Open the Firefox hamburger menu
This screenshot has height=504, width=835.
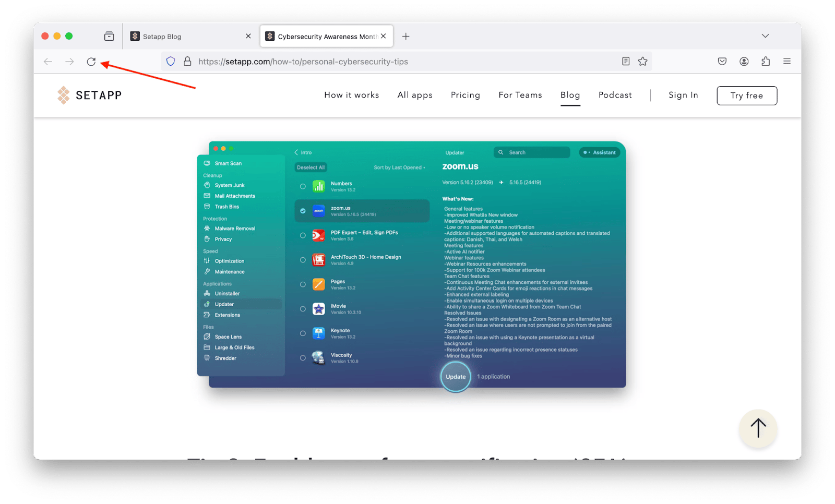[787, 62]
